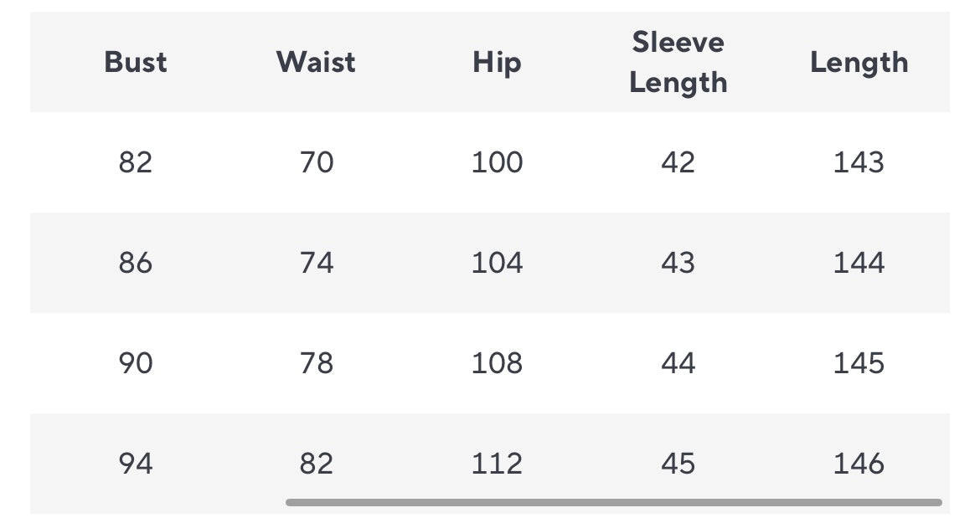Screen dimensions: 980x518
Task: Select hip measurement 104
Action: (x=497, y=263)
